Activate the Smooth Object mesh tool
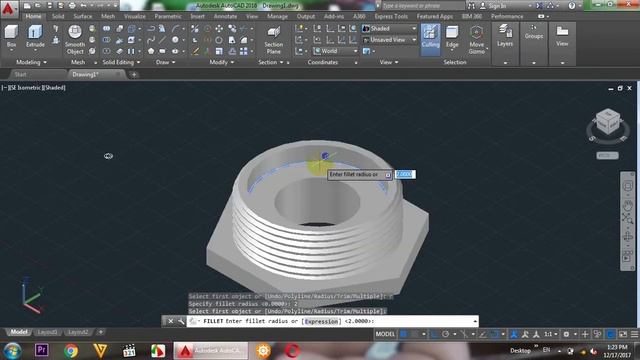640x360 pixels. [75, 40]
